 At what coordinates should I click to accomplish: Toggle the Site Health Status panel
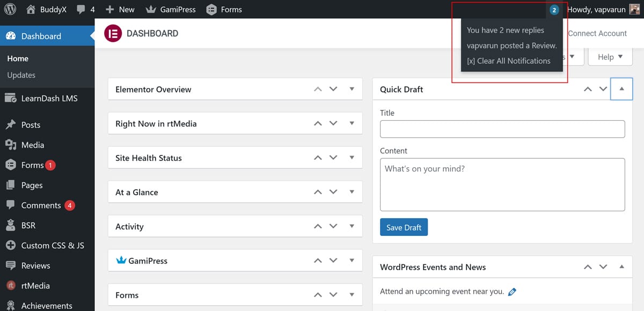[352, 158]
